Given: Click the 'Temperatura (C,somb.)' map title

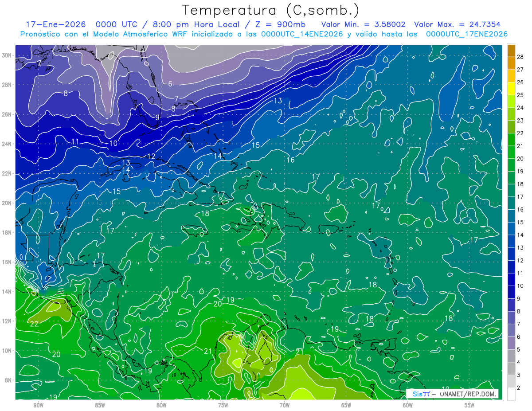Looking at the screenshot, I should click(271, 11).
